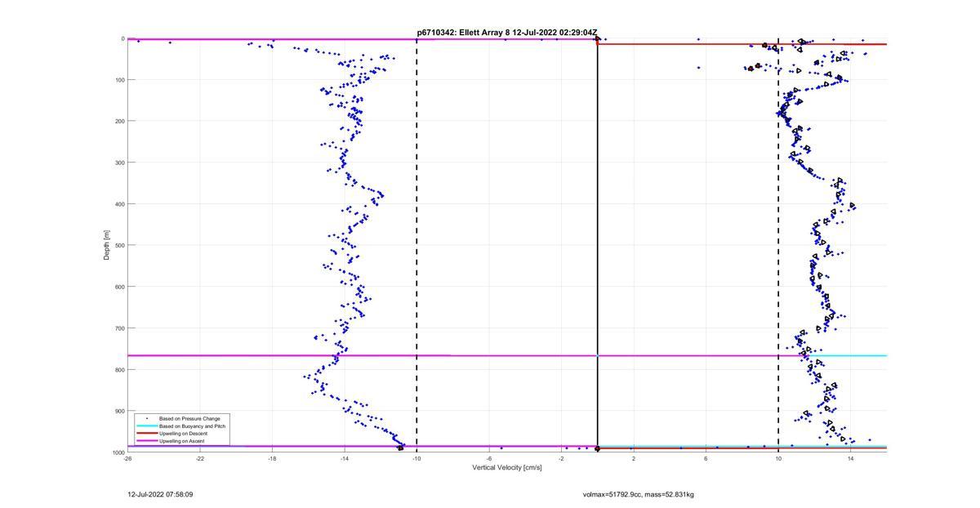Click the x-axis tick label '14'

pyautogui.click(x=850, y=459)
